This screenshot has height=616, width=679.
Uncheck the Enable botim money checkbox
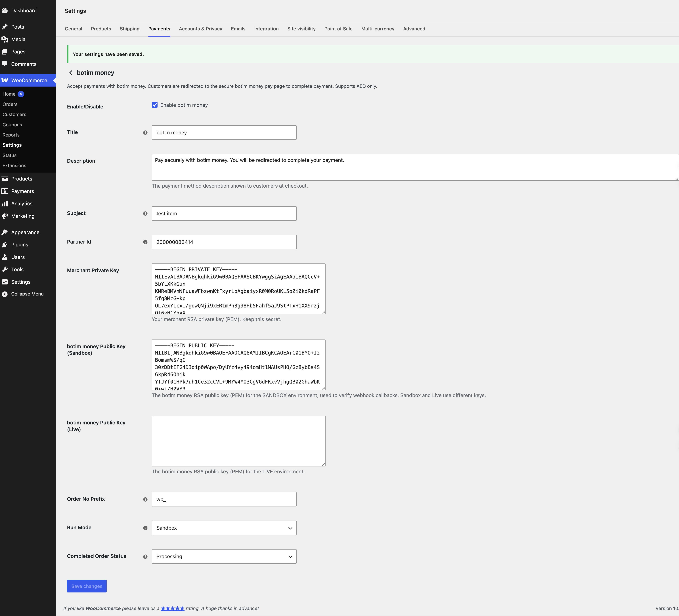click(x=155, y=105)
